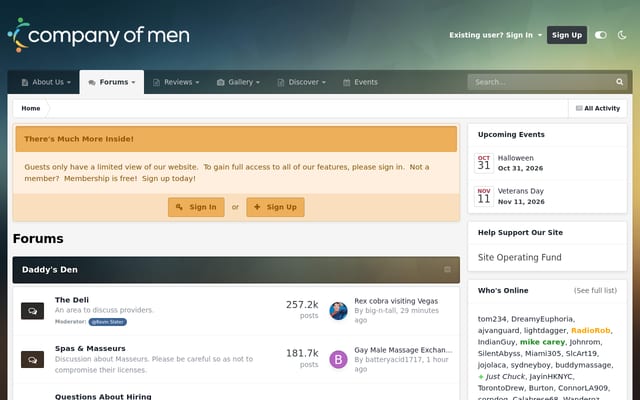The height and width of the screenshot is (400, 640).
Task: Click big-n-tall's avatar thumbnail
Action: point(338,311)
